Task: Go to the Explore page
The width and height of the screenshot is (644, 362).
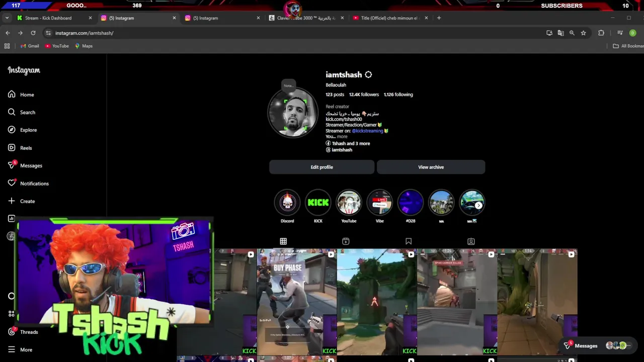Action: tap(22, 130)
